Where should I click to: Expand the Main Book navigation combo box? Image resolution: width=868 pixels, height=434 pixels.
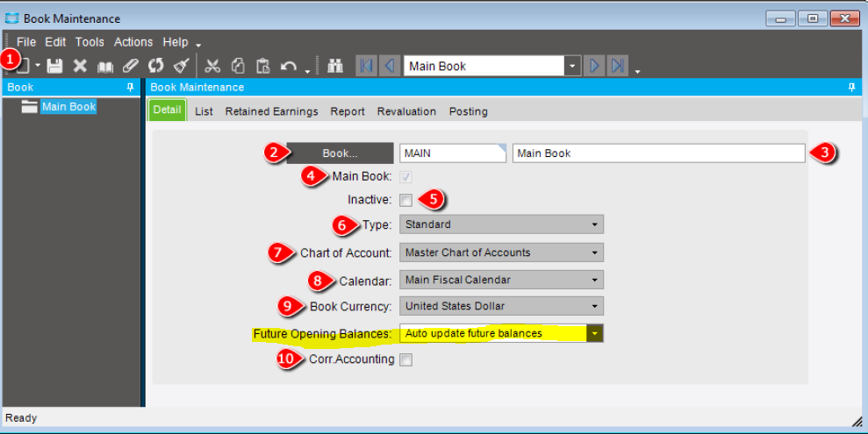point(572,67)
